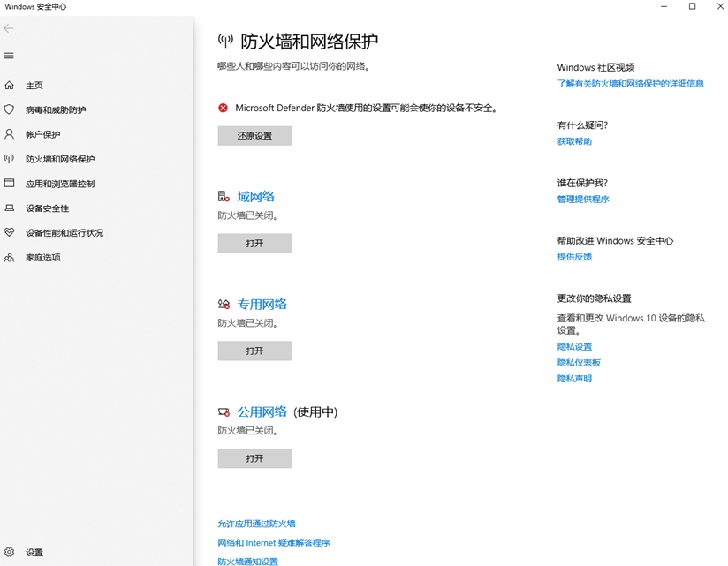Open 设置 at sidebar bottom

(34, 552)
